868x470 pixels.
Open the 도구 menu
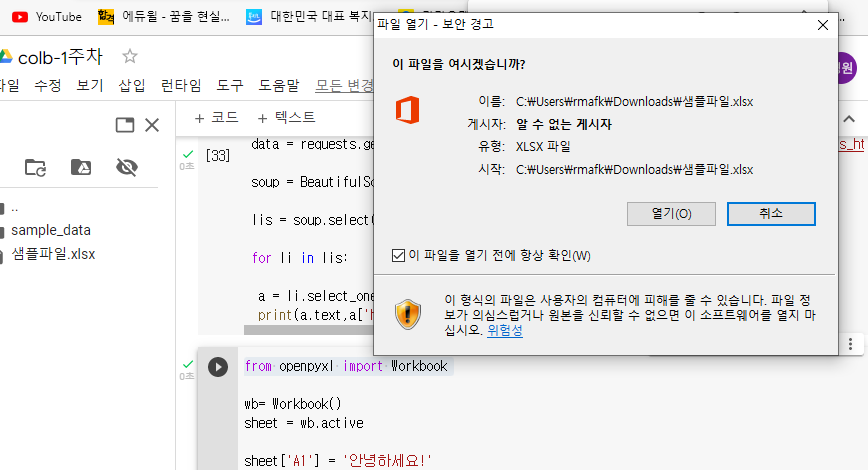(x=230, y=85)
